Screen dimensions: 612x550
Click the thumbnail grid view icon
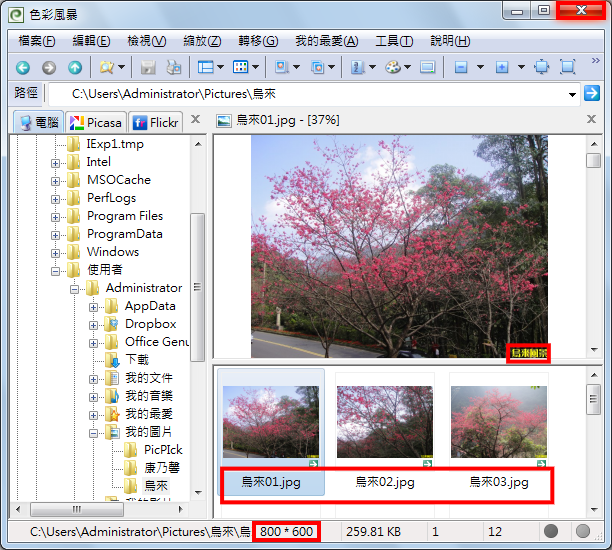(240, 67)
